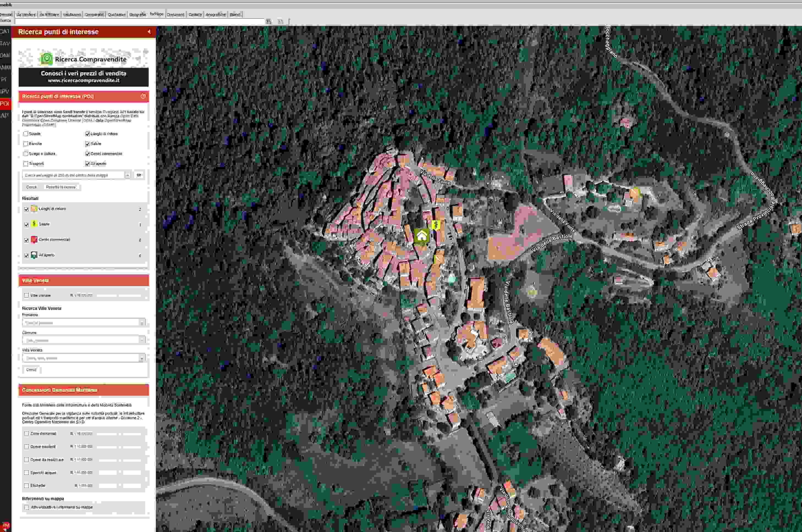This screenshot has height=532, width=802.
Task: Expand the Villa Veneta dropdown
Action: 142,358
